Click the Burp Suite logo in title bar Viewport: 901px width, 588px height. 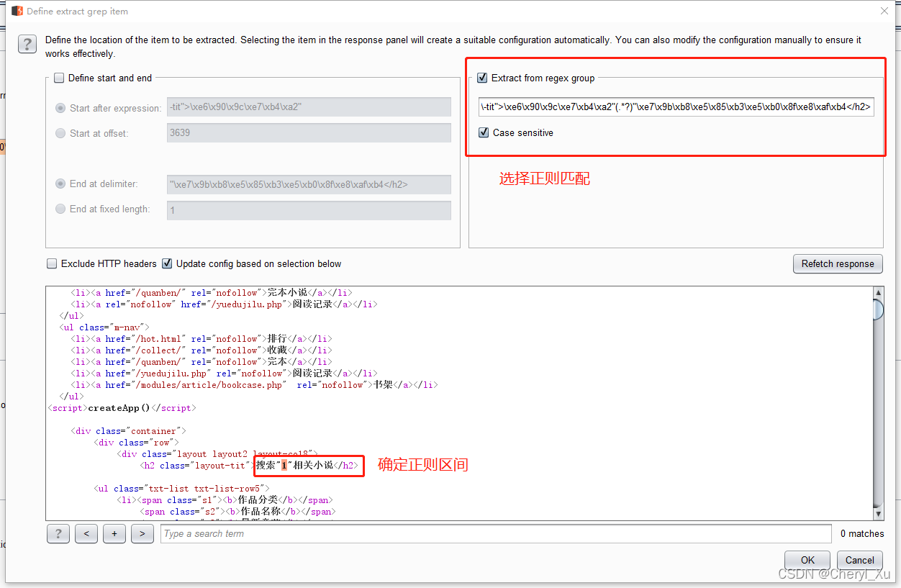(17, 12)
